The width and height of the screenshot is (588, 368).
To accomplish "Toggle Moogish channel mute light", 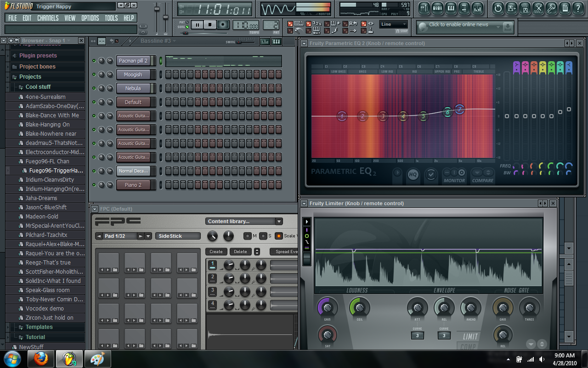I will tap(94, 75).
